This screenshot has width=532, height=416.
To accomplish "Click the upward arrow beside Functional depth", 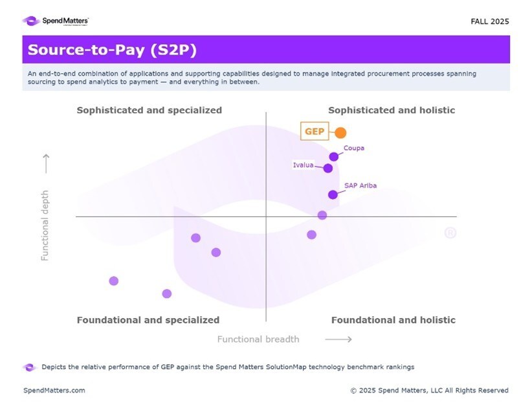I will pos(46,164).
